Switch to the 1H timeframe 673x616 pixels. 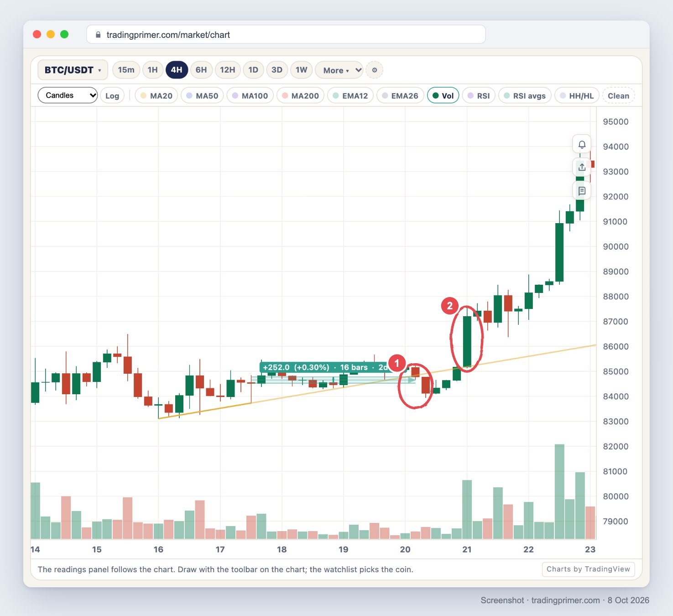coord(152,70)
